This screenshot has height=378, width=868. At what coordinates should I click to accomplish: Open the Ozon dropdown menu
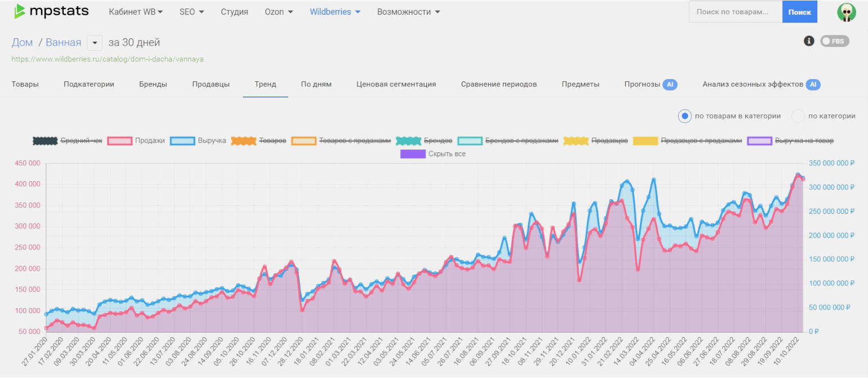coord(279,12)
